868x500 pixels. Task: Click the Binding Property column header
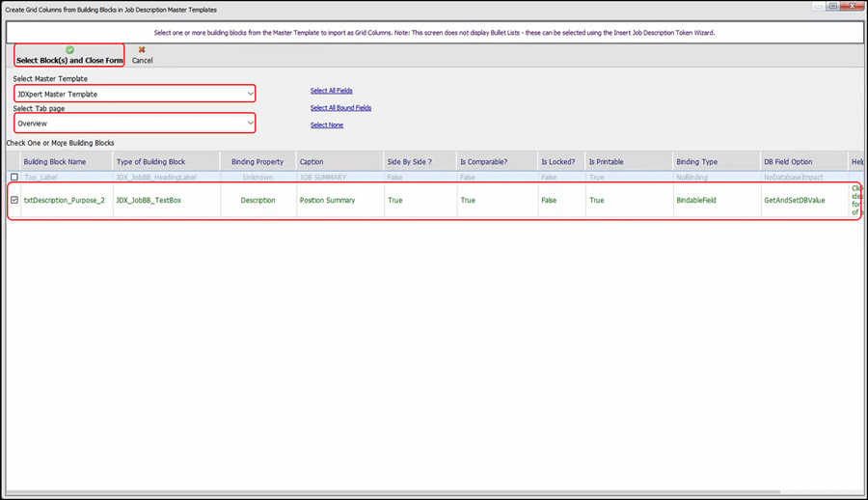click(x=258, y=161)
